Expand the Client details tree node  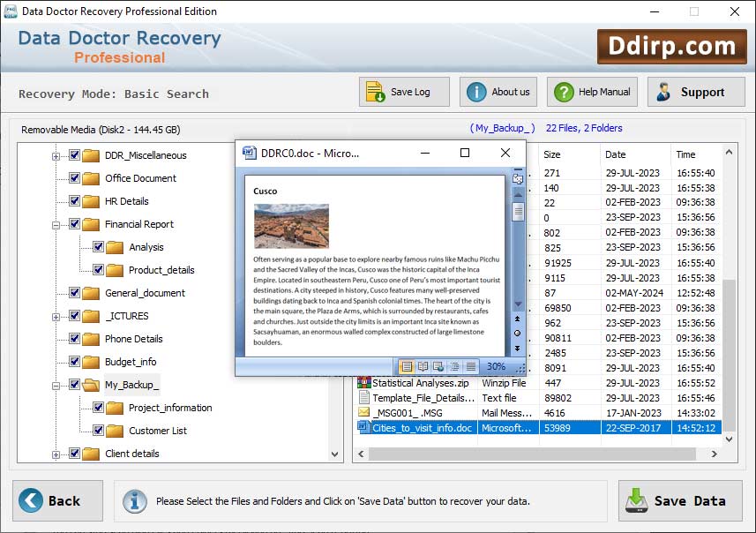56,454
